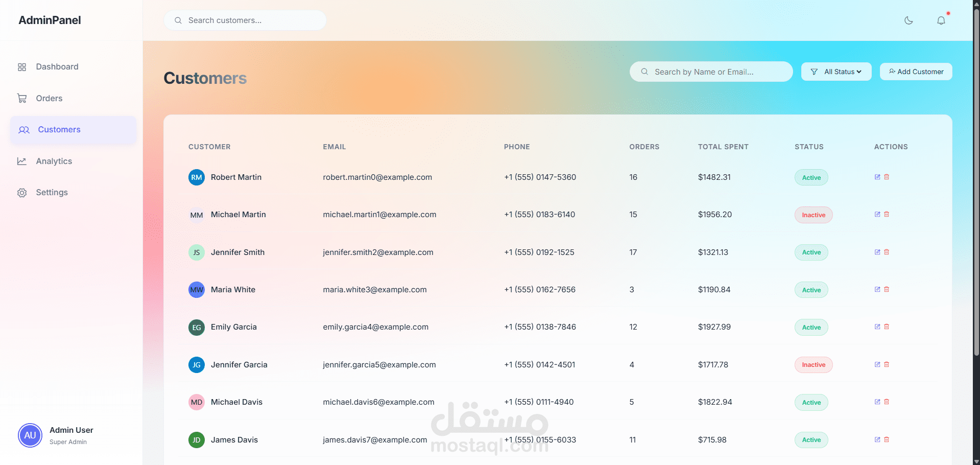Screen dimensions: 980x465
Task: Edit Robert Martin's customer record
Action: (x=877, y=177)
